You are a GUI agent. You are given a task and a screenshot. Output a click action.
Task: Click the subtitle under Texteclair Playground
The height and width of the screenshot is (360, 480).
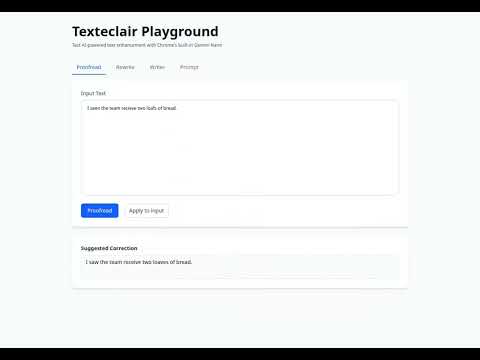click(147, 45)
